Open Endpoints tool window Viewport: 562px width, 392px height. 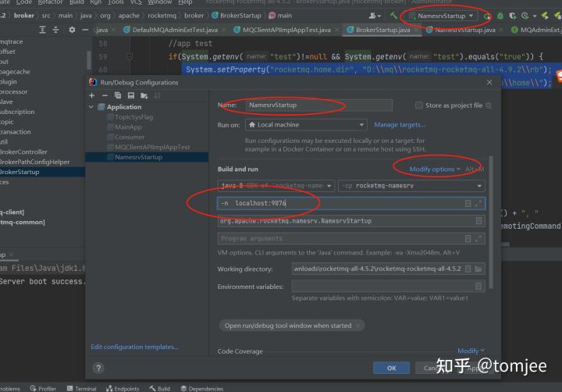(123, 389)
